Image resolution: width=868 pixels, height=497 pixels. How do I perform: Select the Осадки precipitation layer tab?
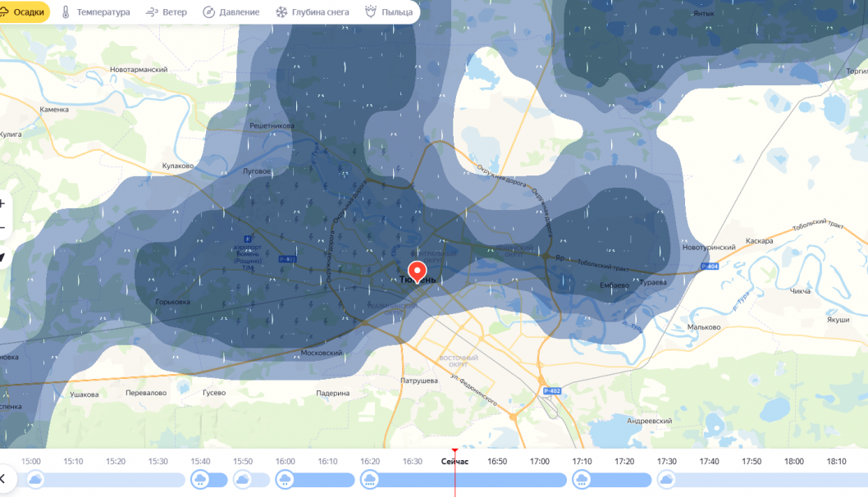click(23, 12)
